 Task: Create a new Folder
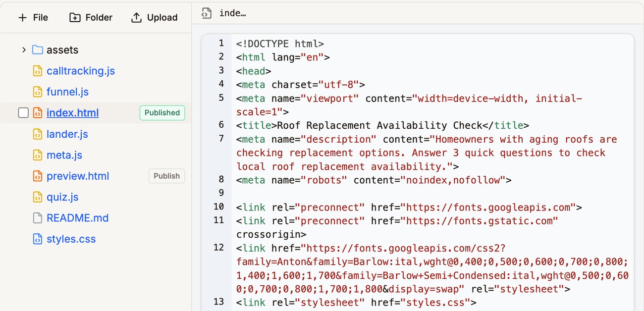click(91, 17)
